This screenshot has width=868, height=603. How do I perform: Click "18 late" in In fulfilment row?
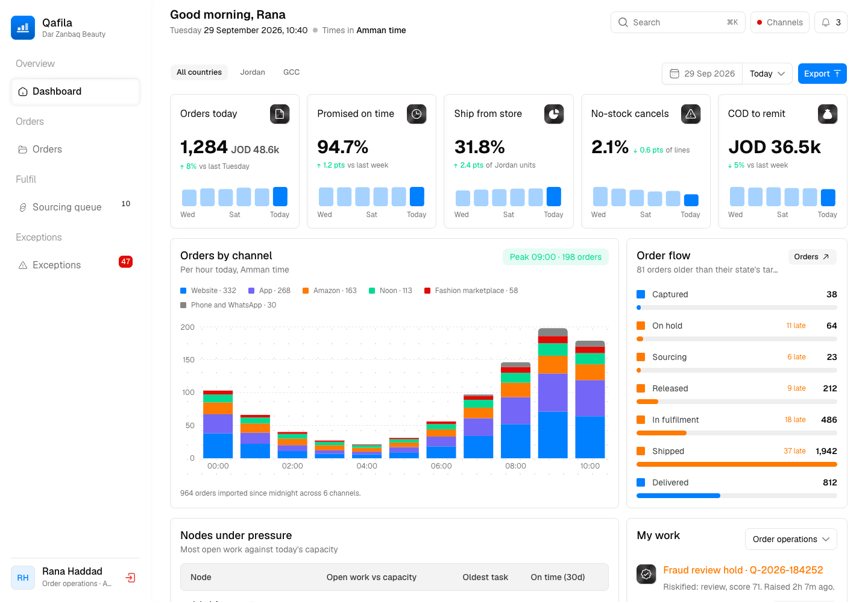pyautogui.click(x=795, y=420)
